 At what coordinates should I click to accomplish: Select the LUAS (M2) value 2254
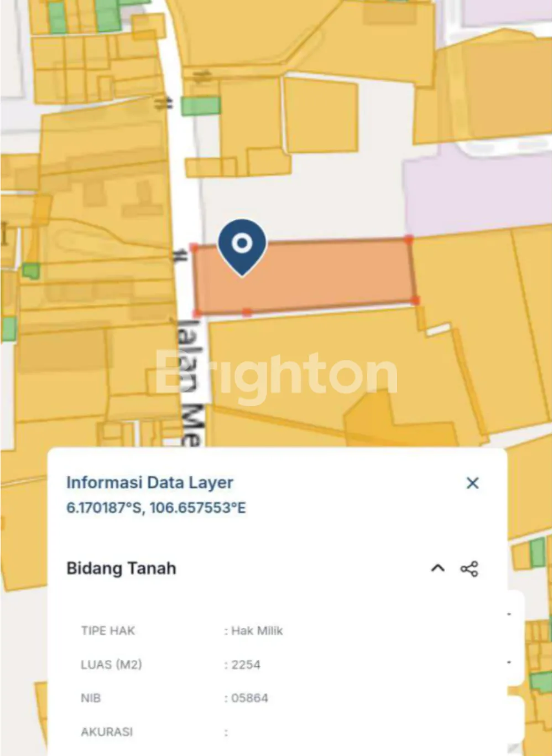(x=246, y=665)
